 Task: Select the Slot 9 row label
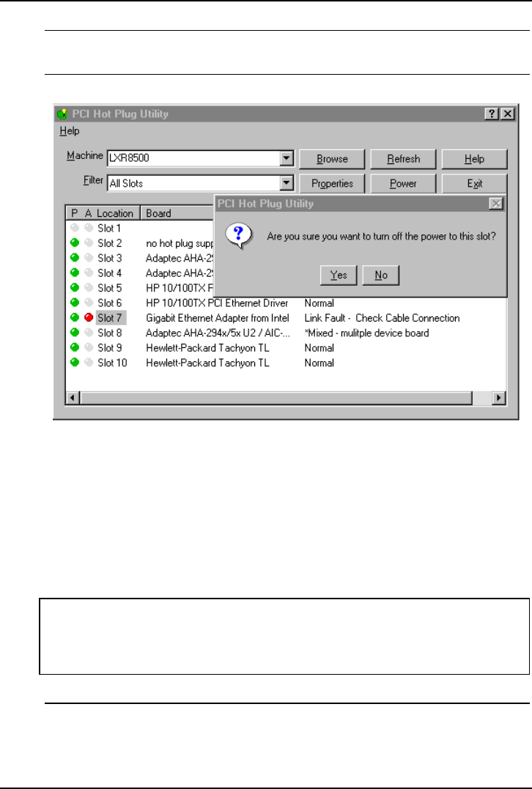(110, 347)
